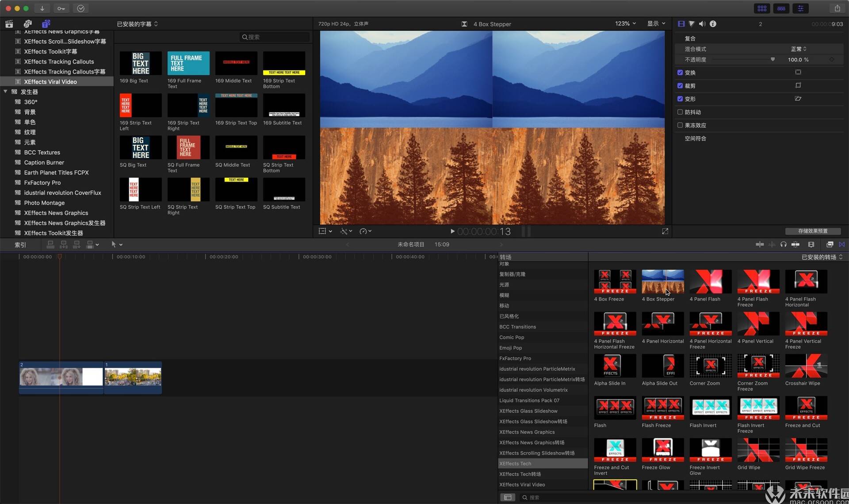The width and height of the screenshot is (849, 504).
Task: Toggle the transitions browser sidebar icon
Action: click(508, 497)
